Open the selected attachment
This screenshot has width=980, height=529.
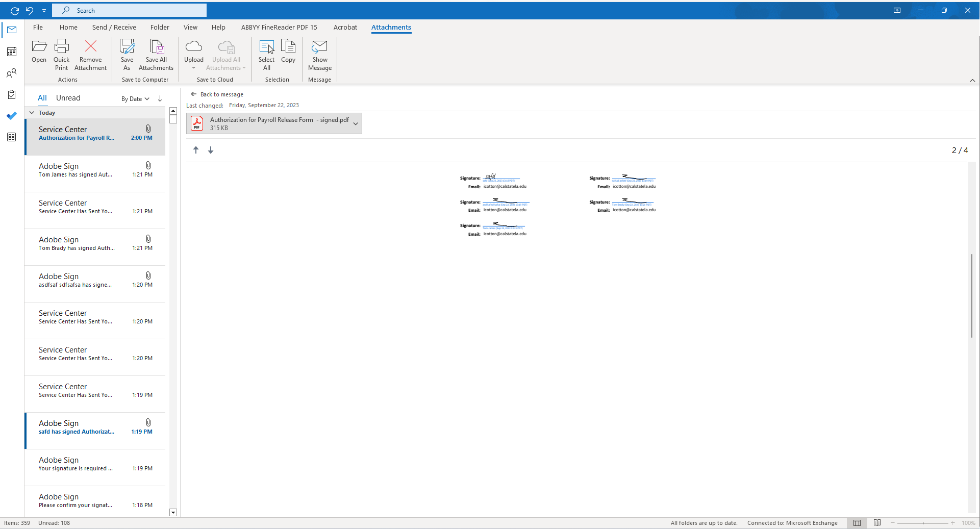pos(39,55)
